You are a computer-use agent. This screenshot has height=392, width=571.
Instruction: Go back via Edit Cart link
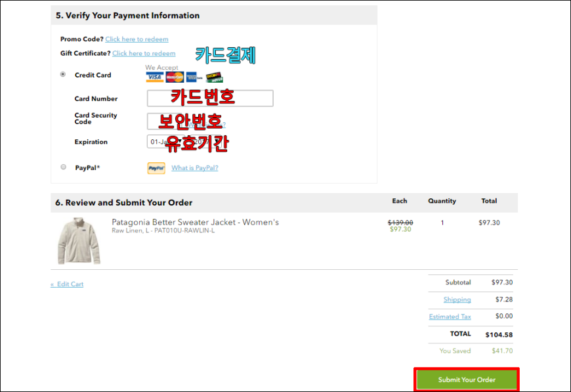click(67, 284)
